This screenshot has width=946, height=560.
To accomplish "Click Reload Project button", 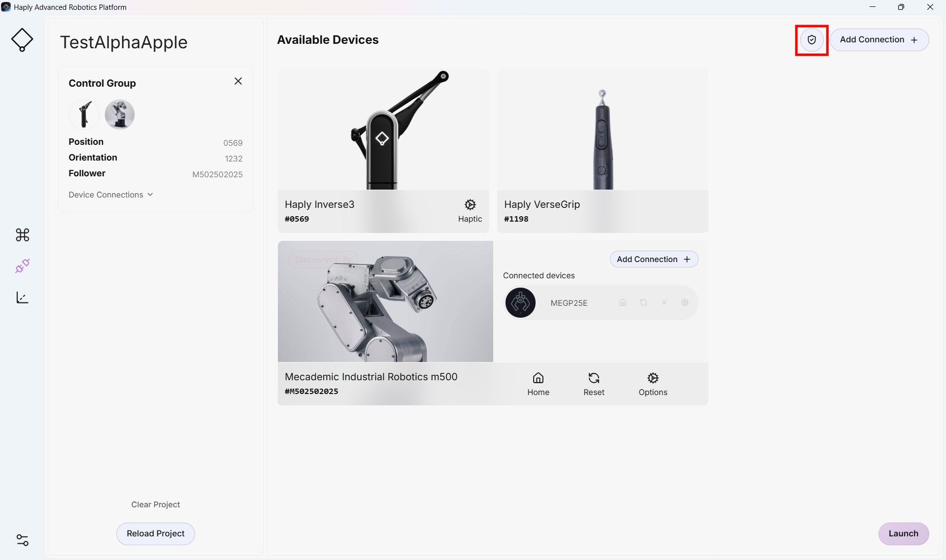I will 156,533.
